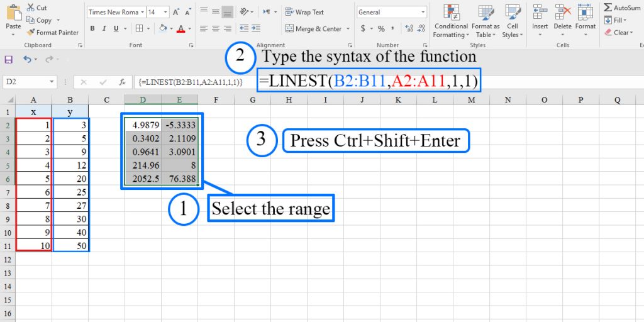Align text right
The width and height of the screenshot is (644, 322).
pyautogui.click(x=228, y=28)
